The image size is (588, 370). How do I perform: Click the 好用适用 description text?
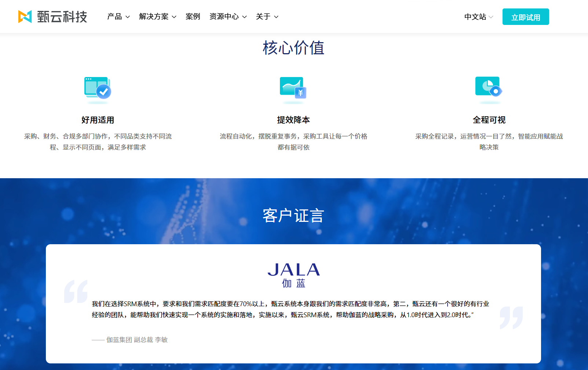[x=98, y=142]
